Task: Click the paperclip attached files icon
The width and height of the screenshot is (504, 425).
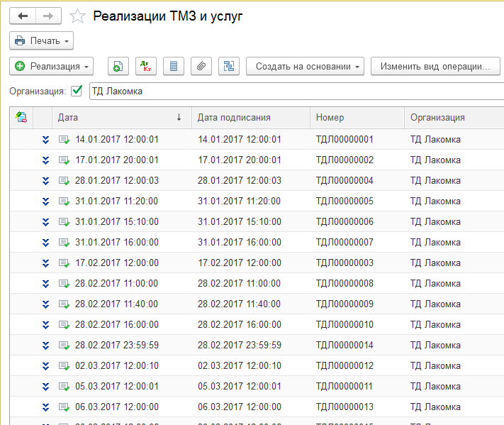Action: click(201, 67)
